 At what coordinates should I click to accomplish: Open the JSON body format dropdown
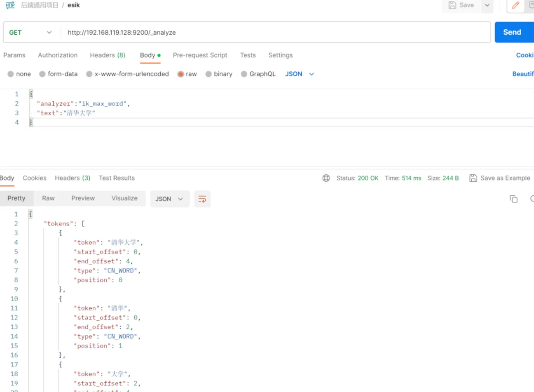(300, 74)
